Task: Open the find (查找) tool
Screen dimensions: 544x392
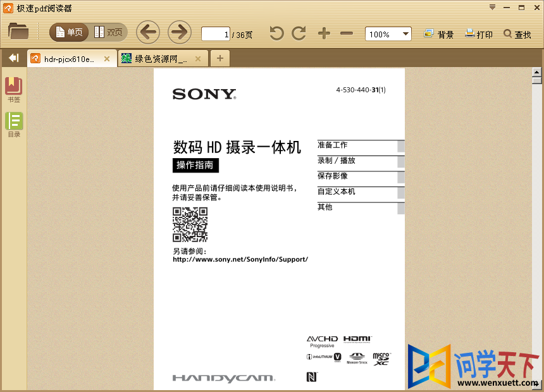Action: point(517,34)
